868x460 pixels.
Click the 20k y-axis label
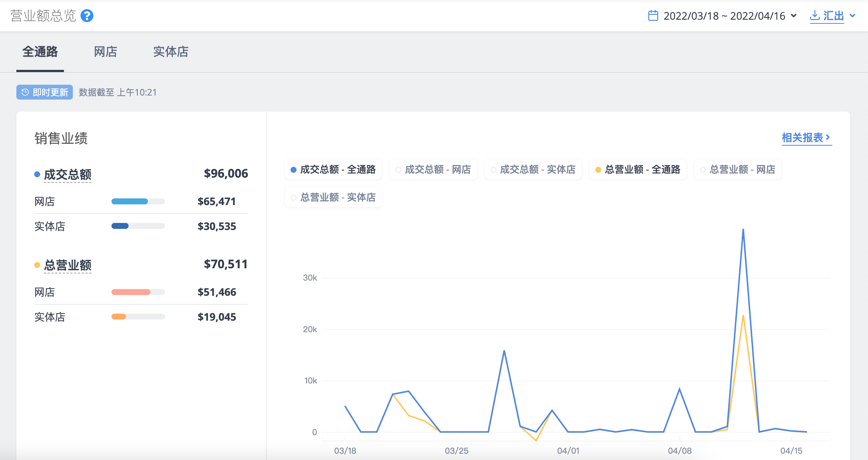[310, 329]
